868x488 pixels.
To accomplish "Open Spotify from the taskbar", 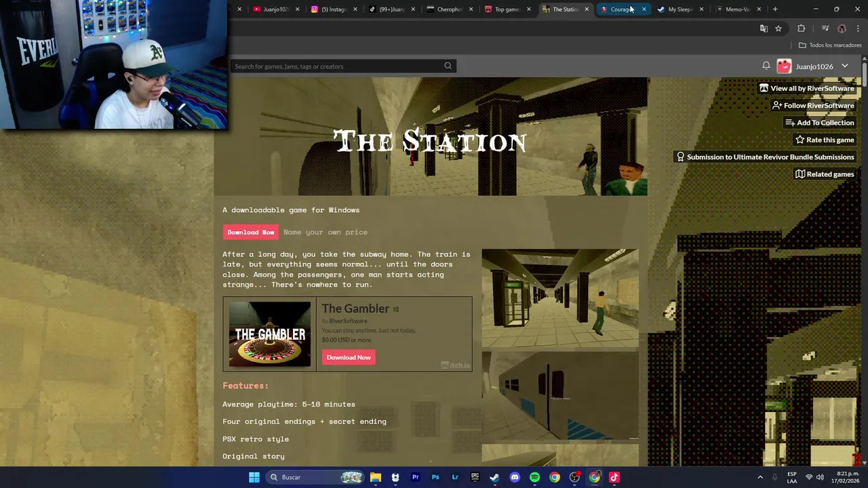I will coord(534,477).
